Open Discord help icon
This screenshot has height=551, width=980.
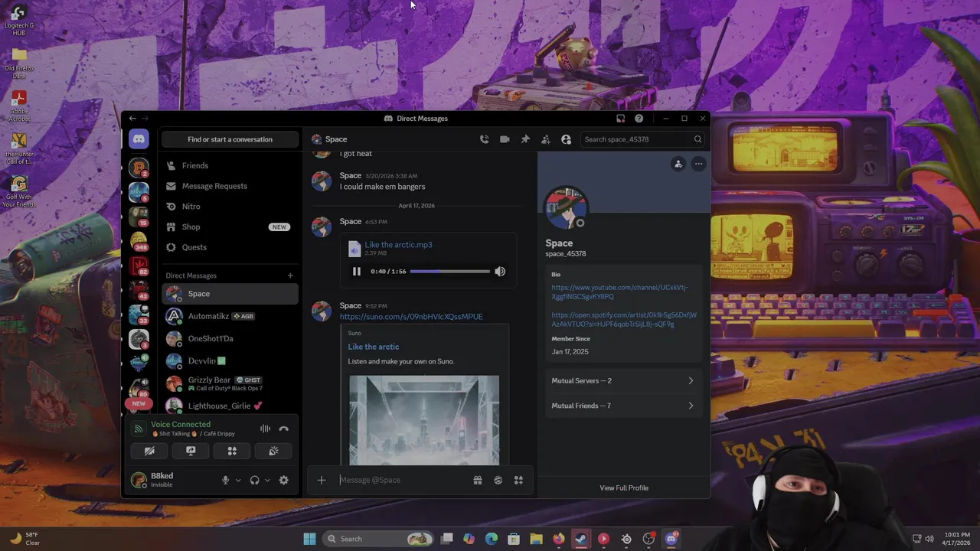[639, 119]
